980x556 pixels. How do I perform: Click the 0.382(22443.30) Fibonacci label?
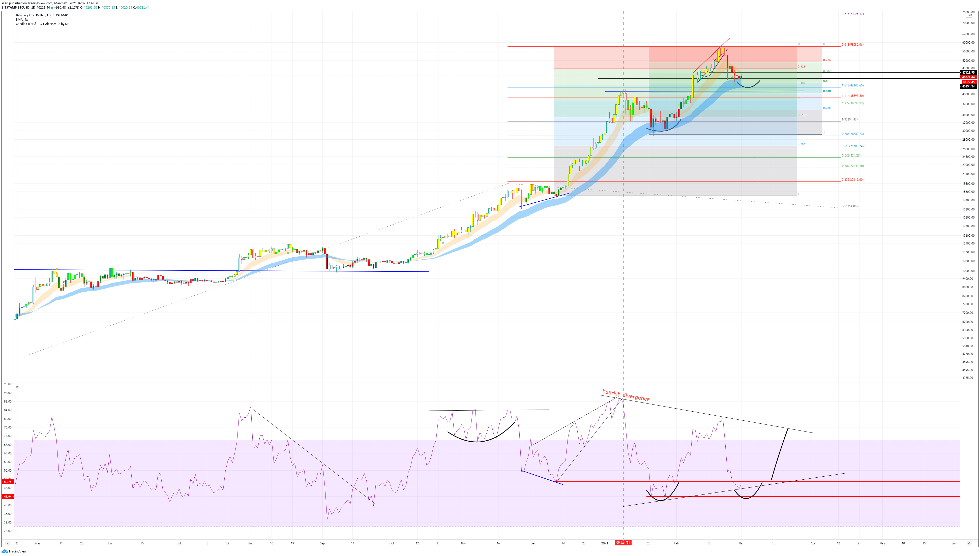(x=852, y=166)
